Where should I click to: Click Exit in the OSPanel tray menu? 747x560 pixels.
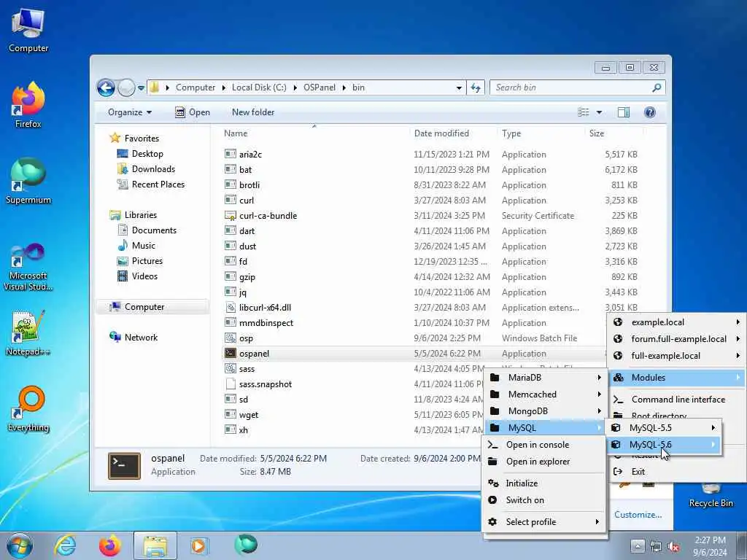click(x=677, y=472)
